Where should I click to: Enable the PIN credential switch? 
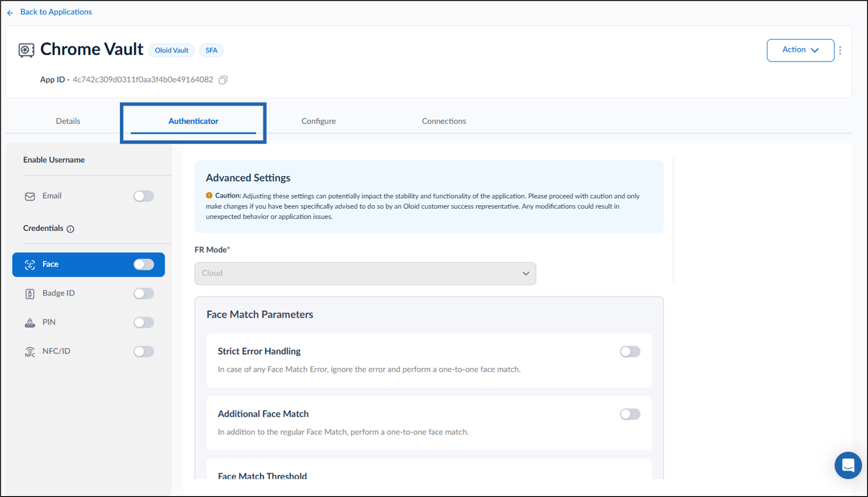(x=144, y=322)
